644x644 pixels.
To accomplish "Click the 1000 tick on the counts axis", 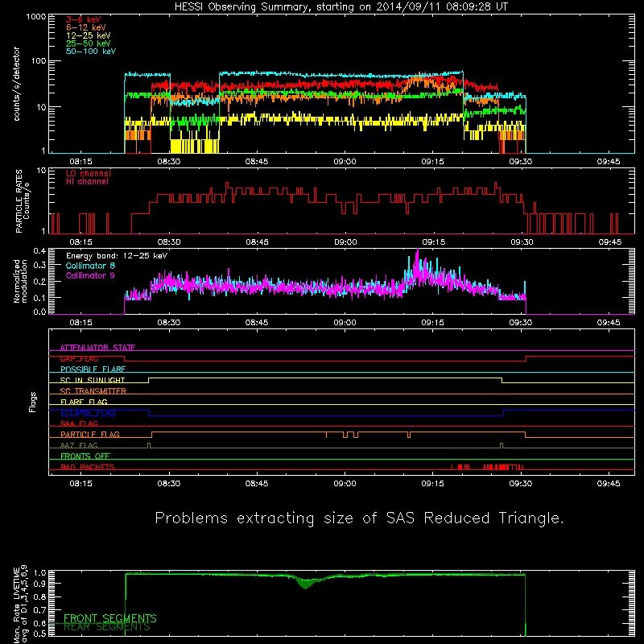I will pos(35,17).
